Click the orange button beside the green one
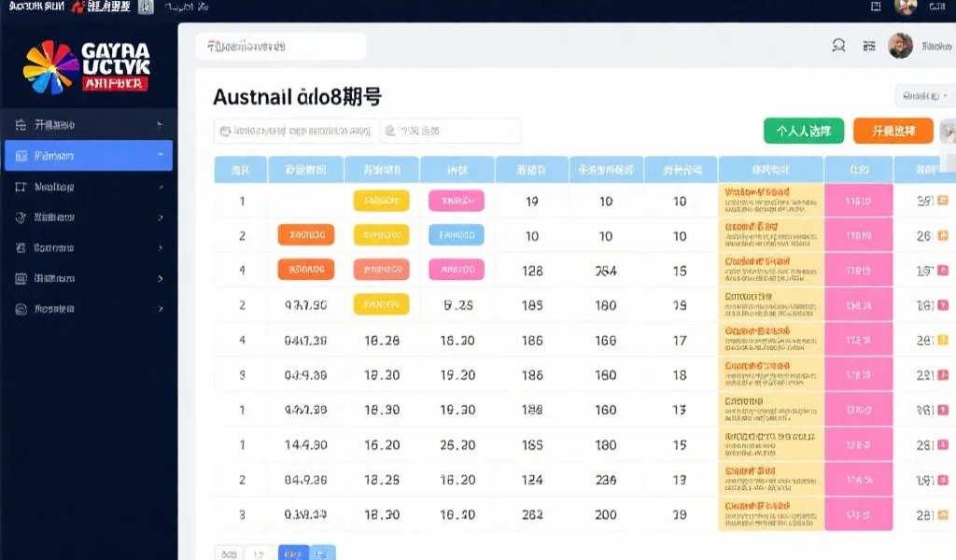This screenshot has height=560, width=956. [x=893, y=131]
